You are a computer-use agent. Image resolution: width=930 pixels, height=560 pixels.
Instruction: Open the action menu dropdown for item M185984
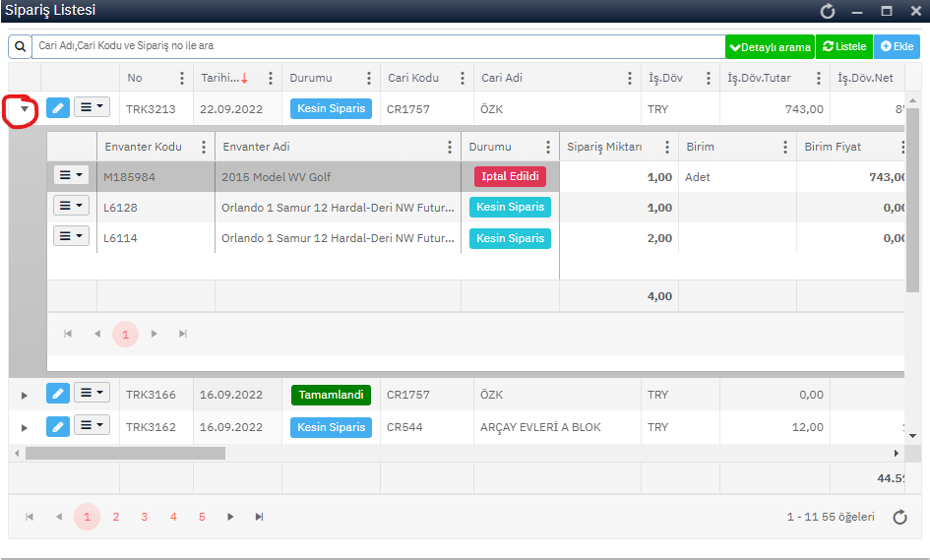point(71,175)
